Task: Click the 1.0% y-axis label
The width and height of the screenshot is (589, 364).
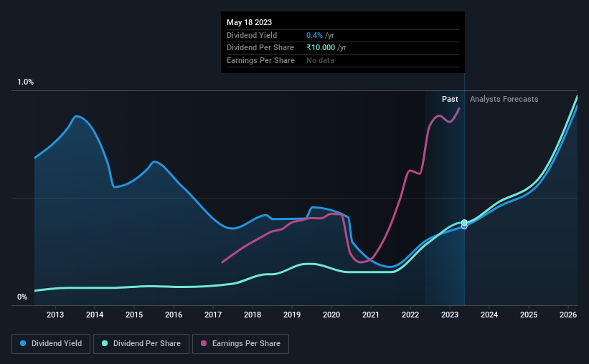Action: (x=26, y=82)
